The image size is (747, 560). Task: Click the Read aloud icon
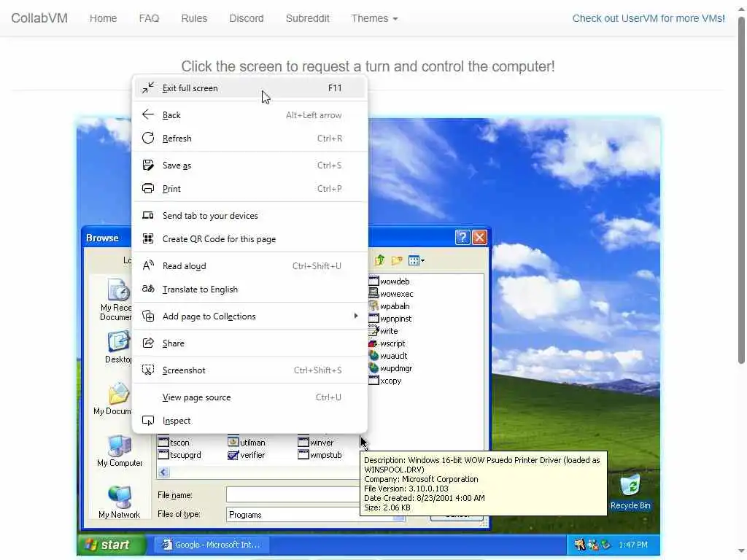click(148, 265)
